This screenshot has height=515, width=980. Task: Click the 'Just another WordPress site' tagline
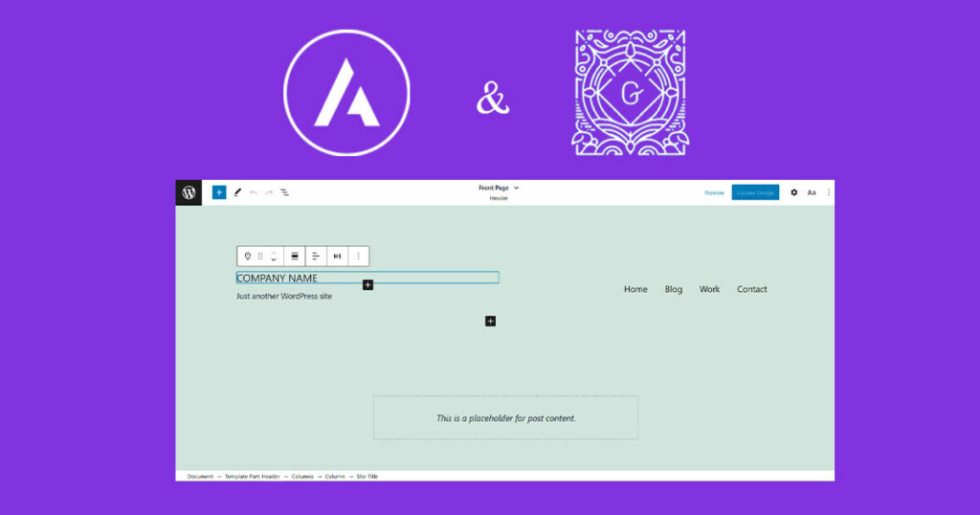point(283,296)
